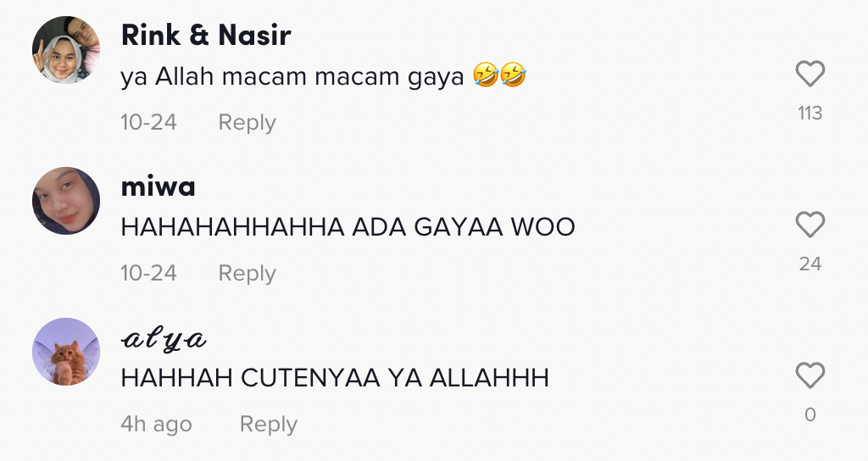The image size is (868, 461).
Task: Select the 113 likes count
Action: (x=810, y=113)
